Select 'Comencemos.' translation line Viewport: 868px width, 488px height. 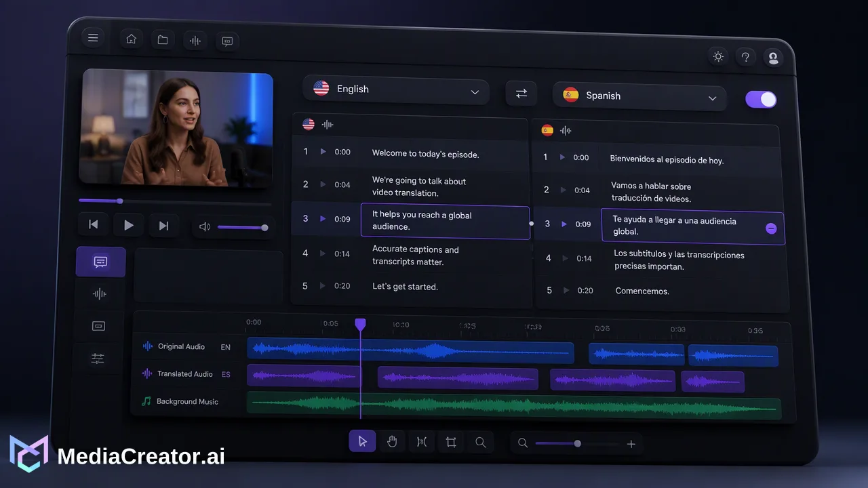tap(642, 291)
